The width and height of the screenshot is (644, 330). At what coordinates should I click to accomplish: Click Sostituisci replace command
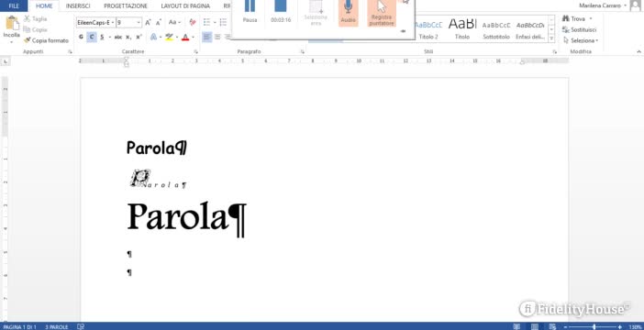pos(579,29)
